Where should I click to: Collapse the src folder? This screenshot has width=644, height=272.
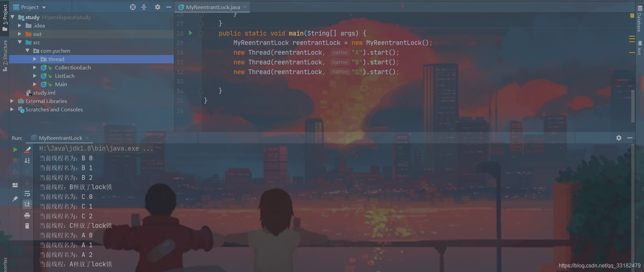click(x=20, y=42)
